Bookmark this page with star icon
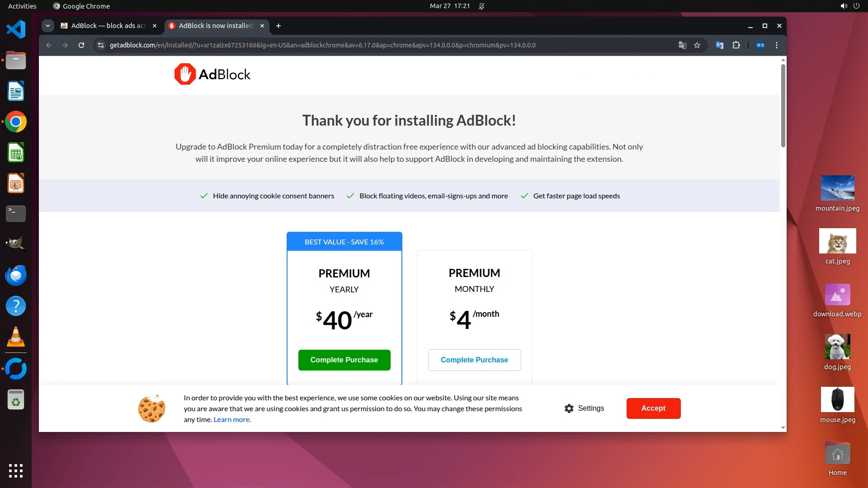Viewport: 868px width, 488px height. (x=697, y=45)
